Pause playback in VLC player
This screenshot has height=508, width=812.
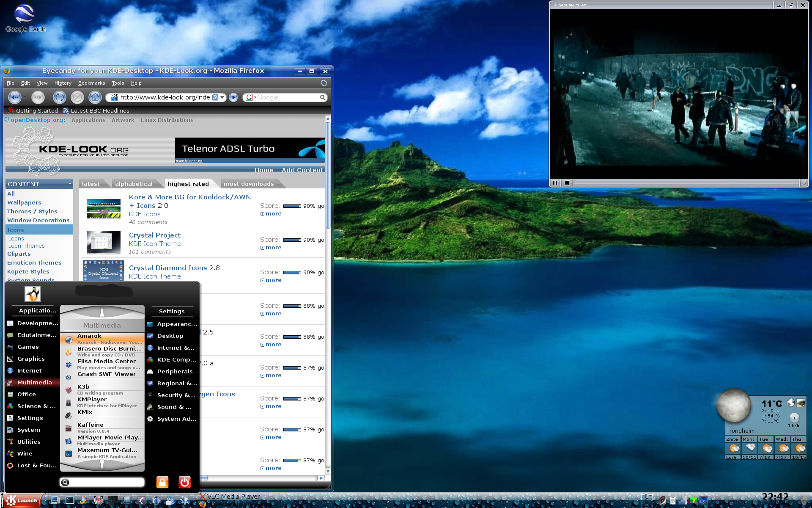[x=555, y=183]
